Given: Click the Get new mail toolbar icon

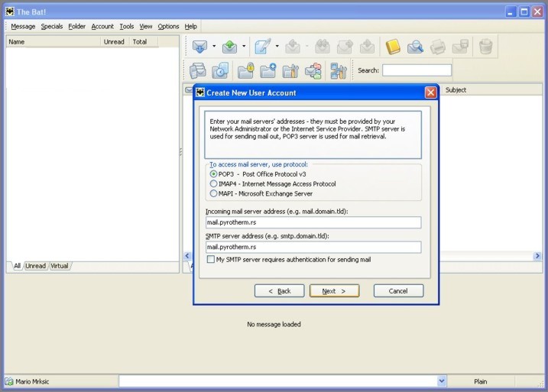Looking at the screenshot, I should (x=199, y=46).
